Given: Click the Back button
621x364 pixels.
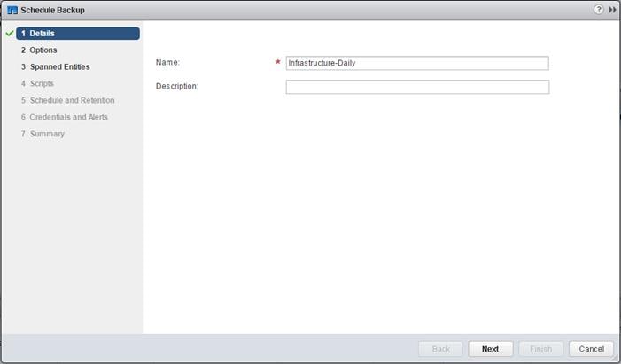Looking at the screenshot, I should pos(440,349).
